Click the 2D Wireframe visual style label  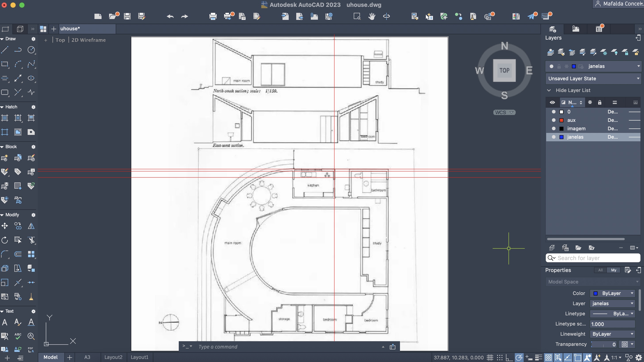[x=88, y=40]
